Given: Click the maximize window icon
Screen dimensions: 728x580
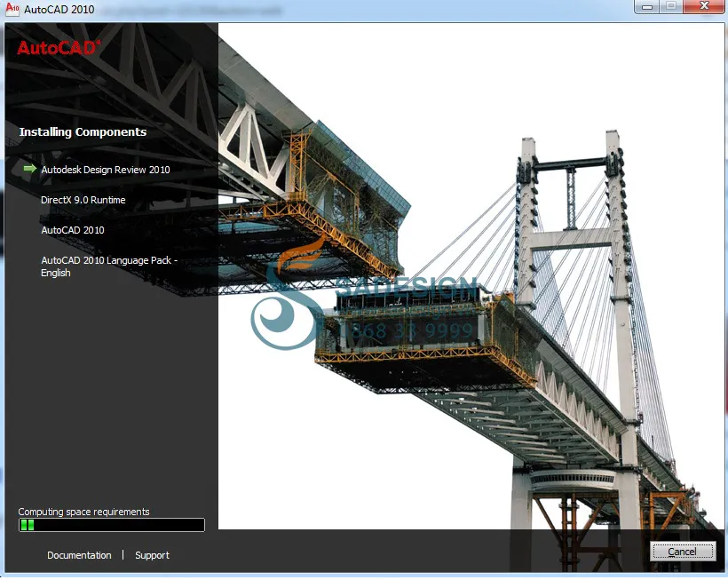Looking at the screenshot, I should (x=669, y=7).
